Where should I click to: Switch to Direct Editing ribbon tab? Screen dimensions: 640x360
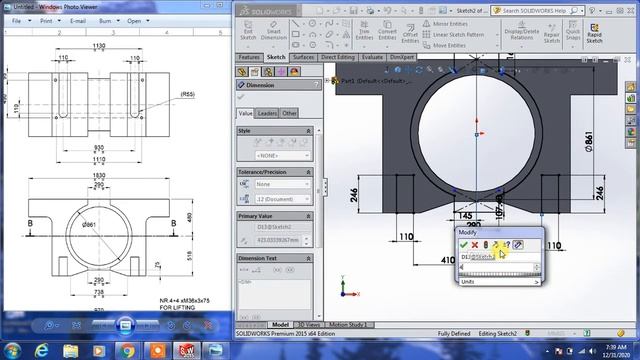click(338, 57)
